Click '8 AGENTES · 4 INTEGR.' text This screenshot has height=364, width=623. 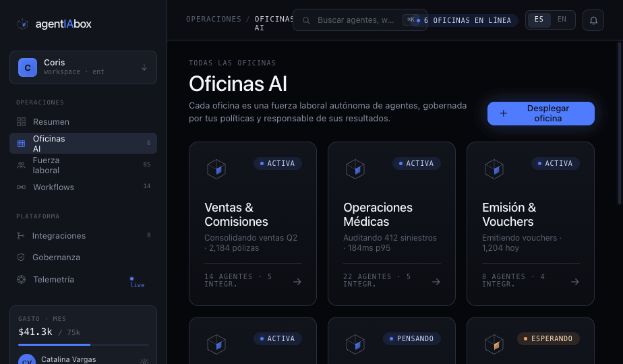513,280
